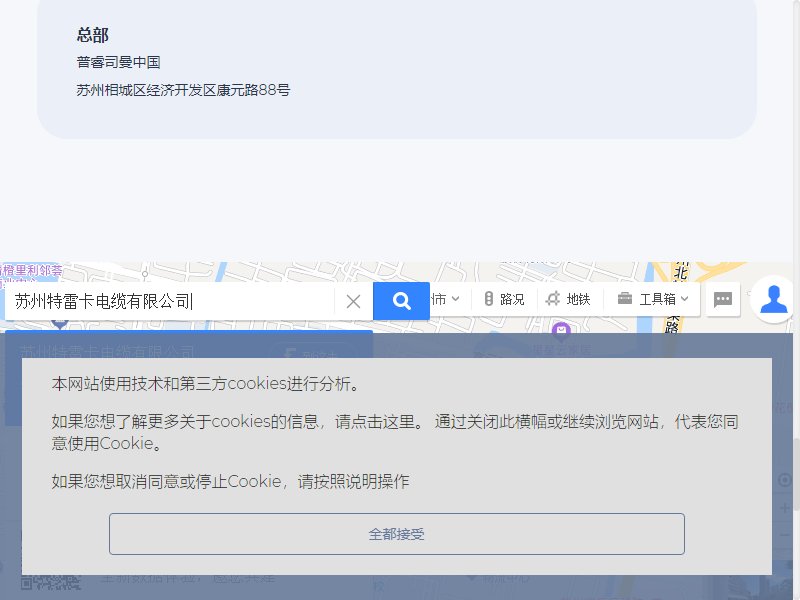Show the 地铁 subway map
This screenshot has width=800, height=600.
click(x=568, y=299)
